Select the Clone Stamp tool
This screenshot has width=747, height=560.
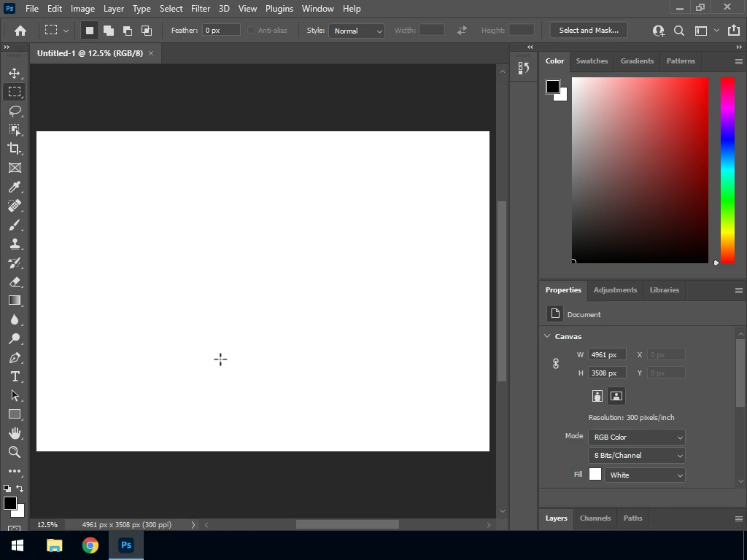point(15,244)
